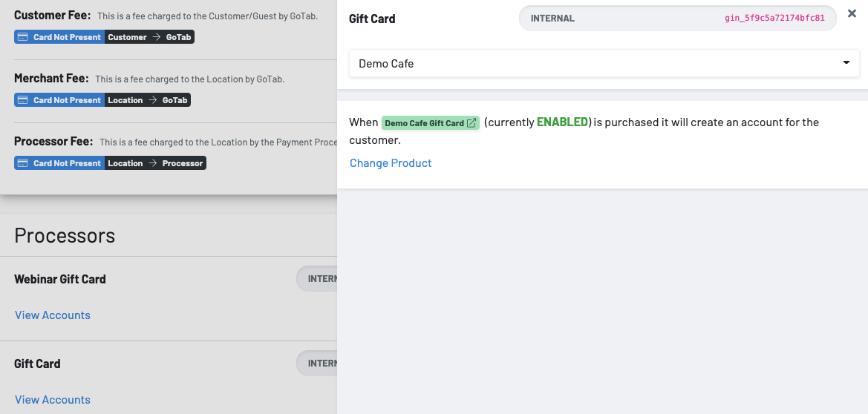The image size is (868, 414).
Task: Open the Demo Cafe location dropdown
Action: [604, 63]
